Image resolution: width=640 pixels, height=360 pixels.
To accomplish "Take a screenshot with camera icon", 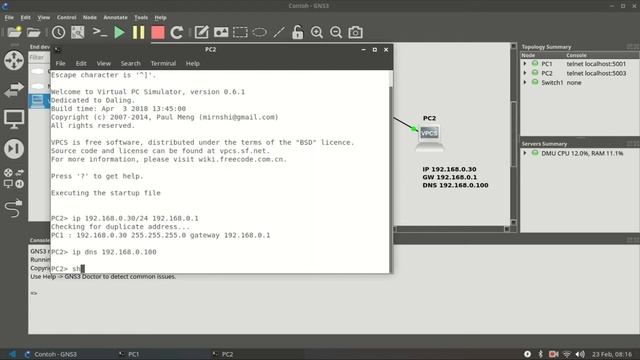I will (x=356, y=32).
